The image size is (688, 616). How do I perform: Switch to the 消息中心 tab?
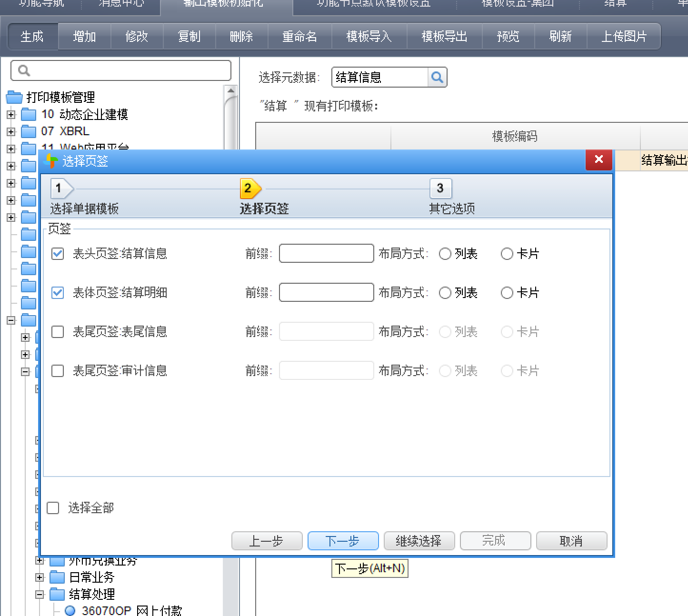click(120, 4)
